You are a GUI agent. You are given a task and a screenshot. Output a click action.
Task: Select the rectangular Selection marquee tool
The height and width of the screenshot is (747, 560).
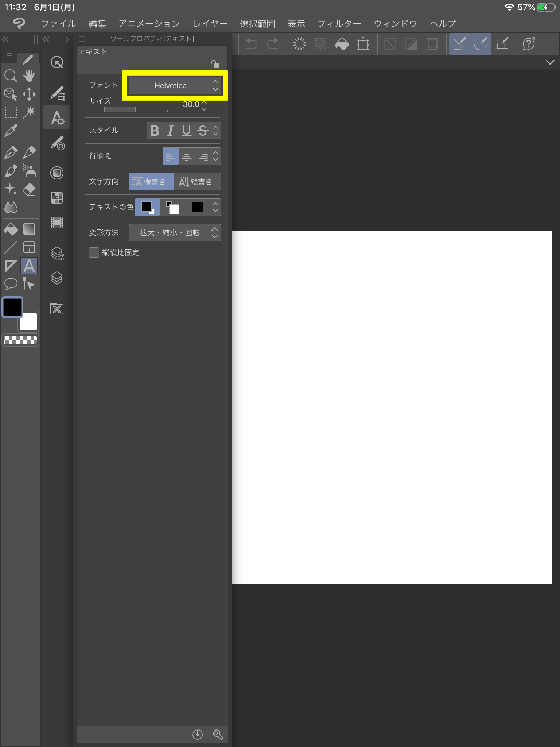coord(11,112)
